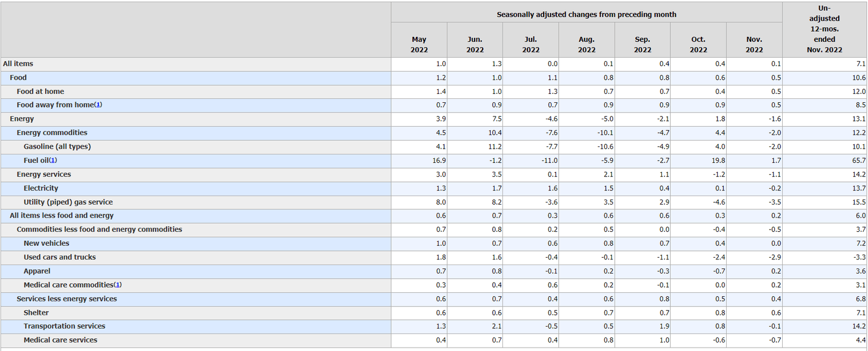Select the May 2022 column header
The height and width of the screenshot is (351, 868).
tap(419, 44)
